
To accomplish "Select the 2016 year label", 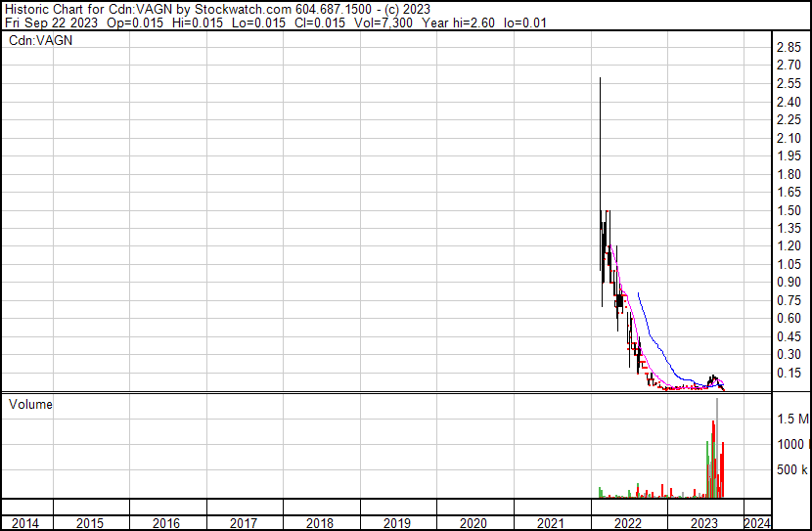I will click(166, 523).
